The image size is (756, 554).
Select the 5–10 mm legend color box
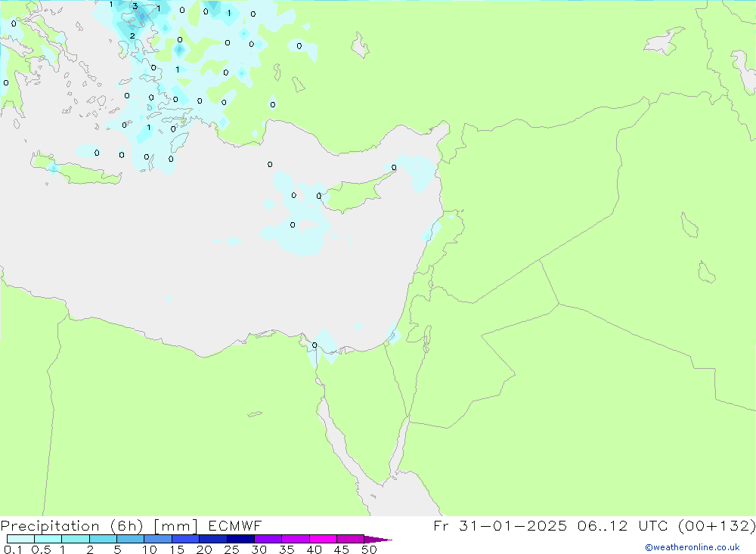(x=131, y=539)
